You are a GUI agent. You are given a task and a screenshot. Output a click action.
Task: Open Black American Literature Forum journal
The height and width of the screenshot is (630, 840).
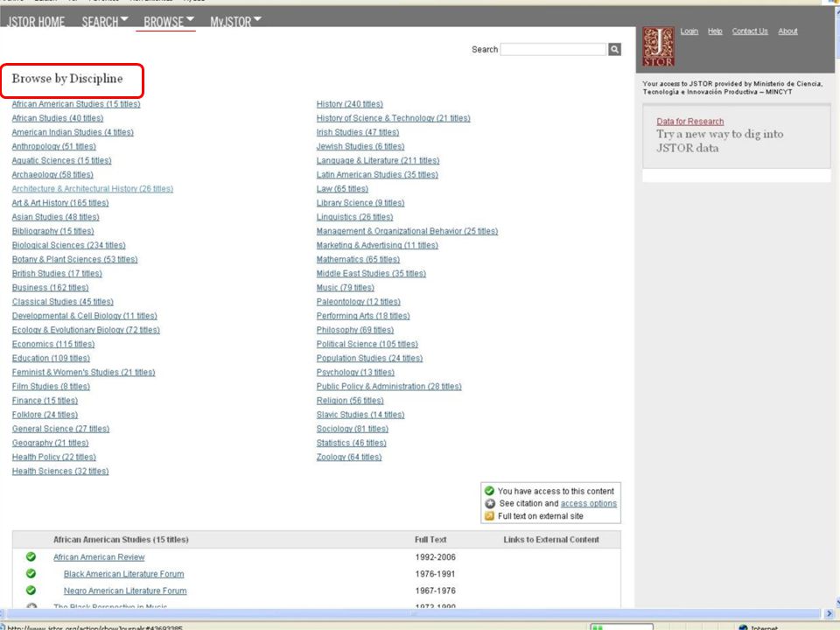click(123, 574)
